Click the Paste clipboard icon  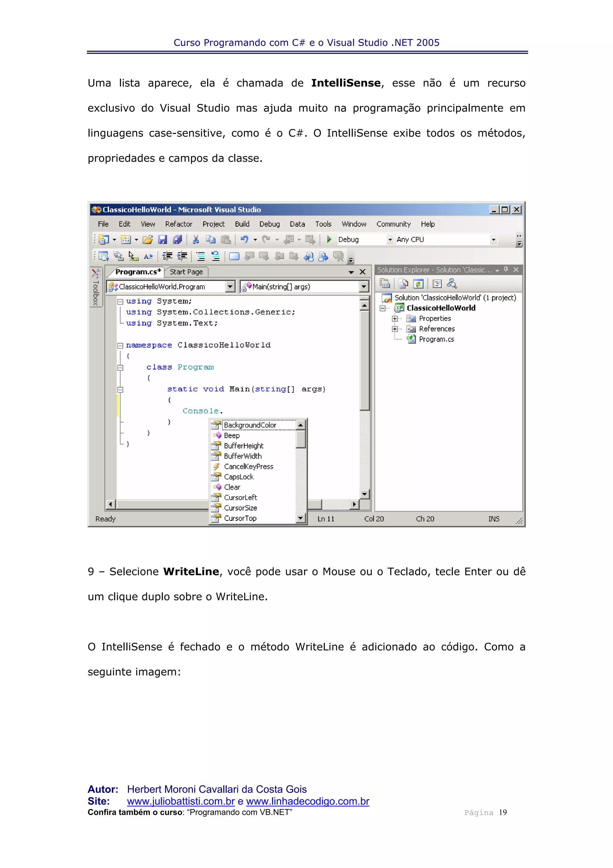tap(225, 239)
